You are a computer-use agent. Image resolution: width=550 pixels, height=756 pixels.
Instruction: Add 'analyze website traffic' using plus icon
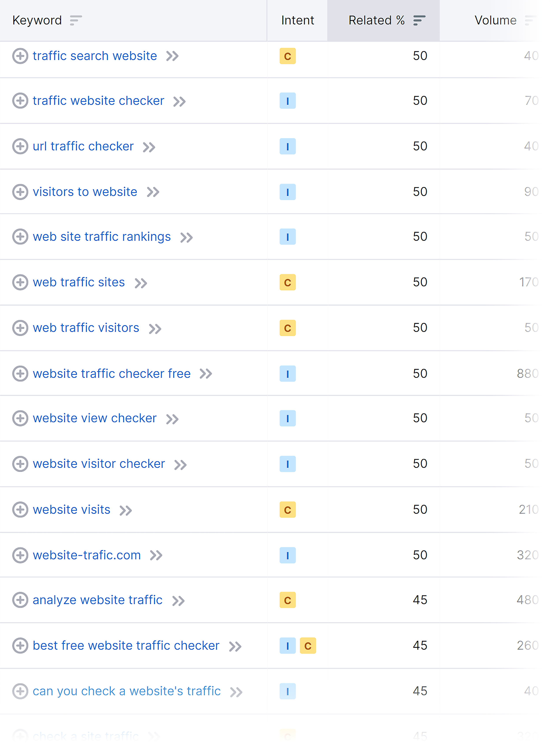[x=20, y=600]
